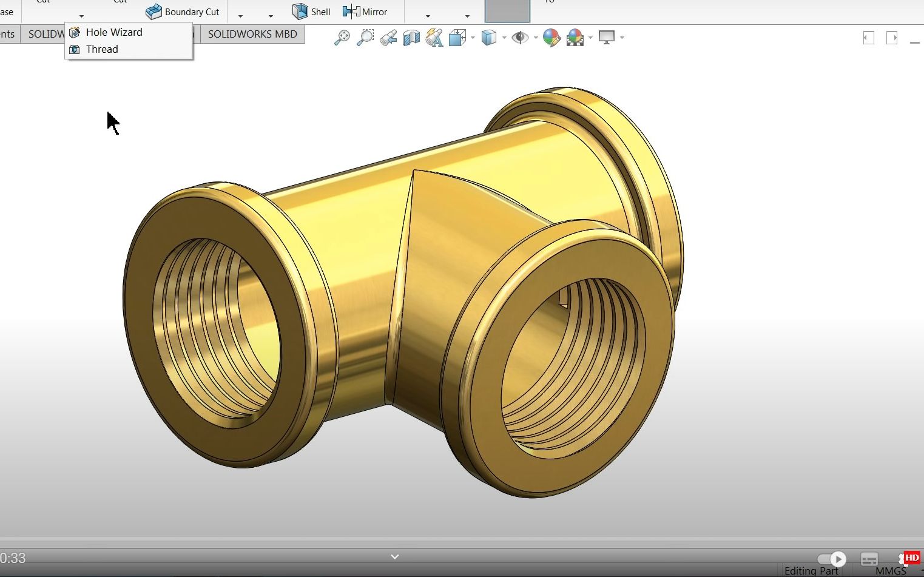Screen dimensions: 924x577
Task: Select Zoom to Fit
Action: click(x=342, y=38)
